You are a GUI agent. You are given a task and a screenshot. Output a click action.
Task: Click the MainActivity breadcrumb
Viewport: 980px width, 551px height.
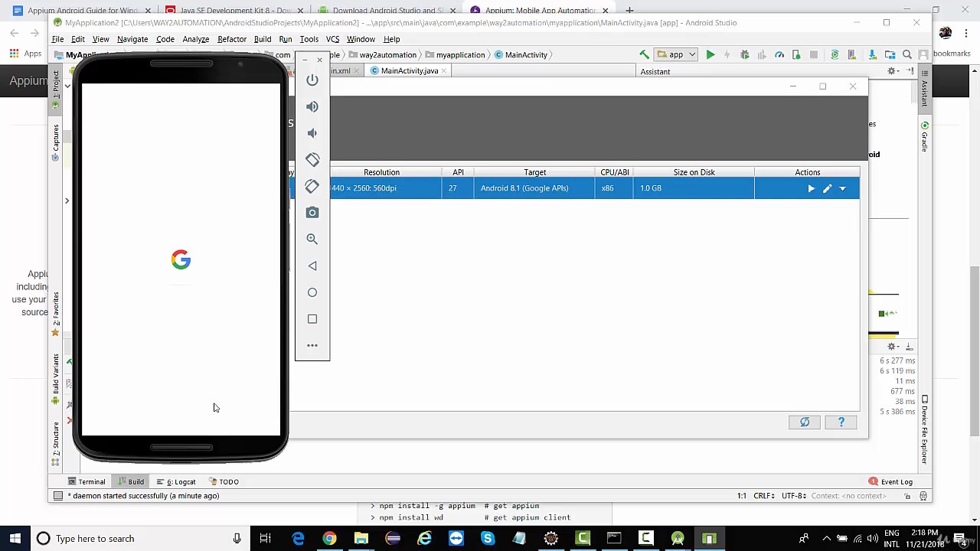(521, 54)
